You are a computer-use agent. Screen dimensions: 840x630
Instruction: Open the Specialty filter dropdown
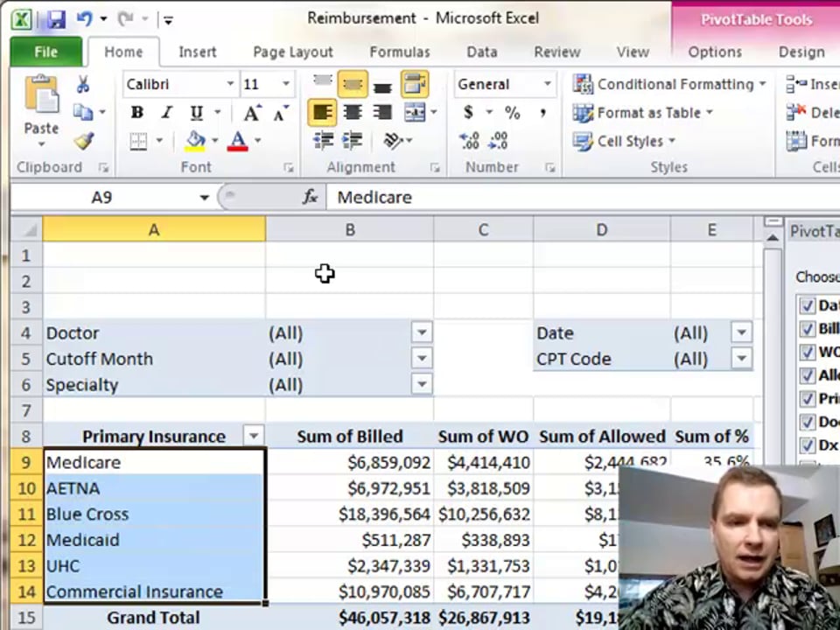click(x=422, y=384)
